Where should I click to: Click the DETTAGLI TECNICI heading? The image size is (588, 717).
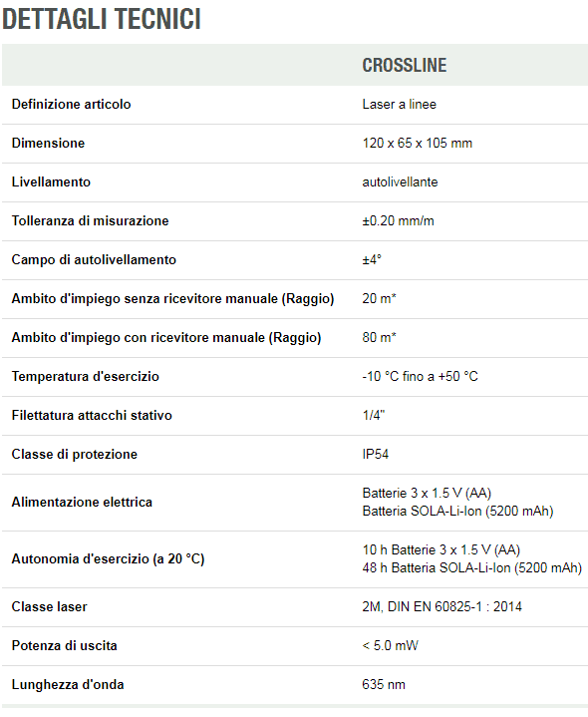102,19
